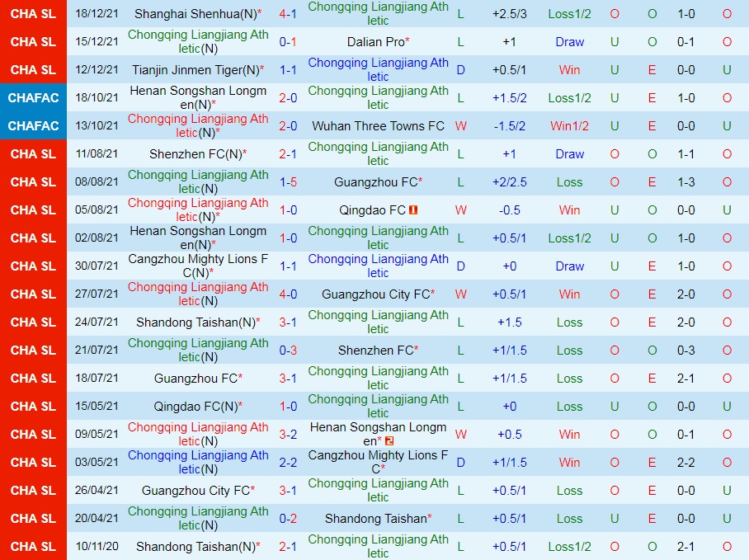The image size is (749, 560).
Task: Click the Loss1/2 result in the top row
Action: click(x=569, y=13)
